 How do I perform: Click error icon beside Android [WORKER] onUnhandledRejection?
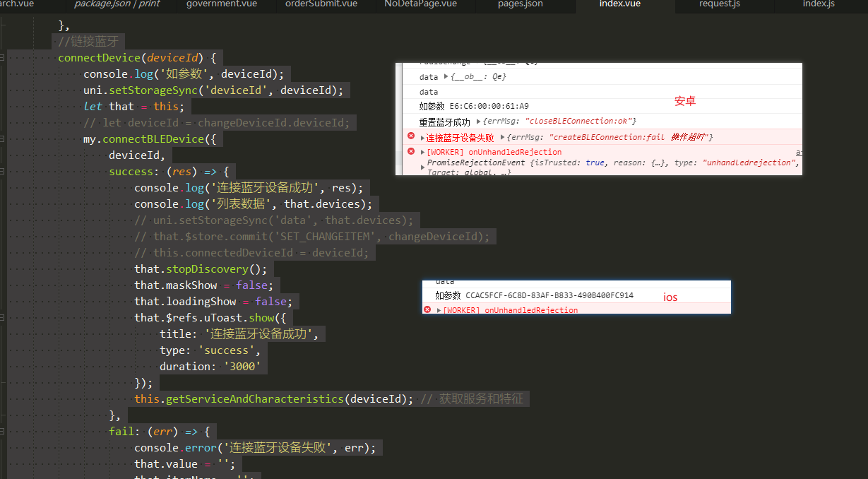coord(411,151)
